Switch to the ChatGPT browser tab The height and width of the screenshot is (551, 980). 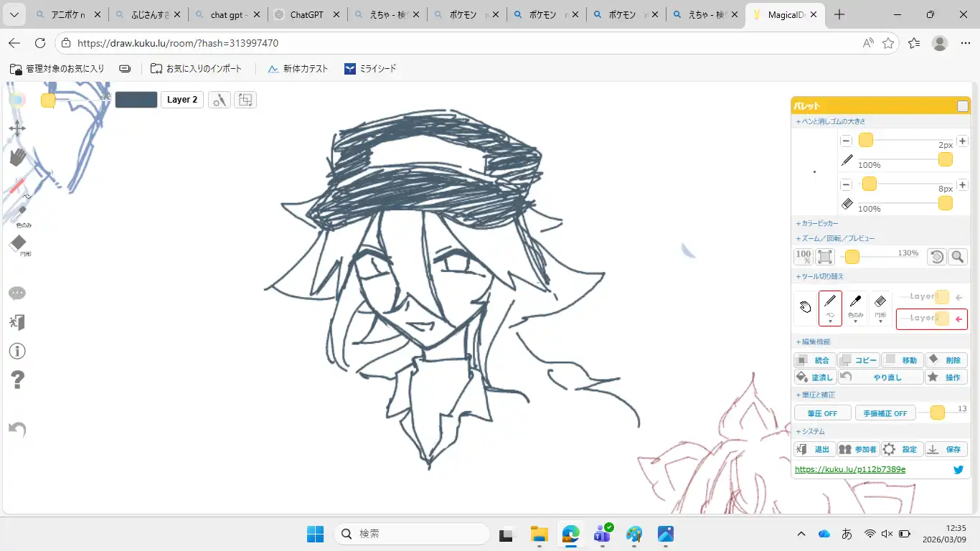click(306, 15)
